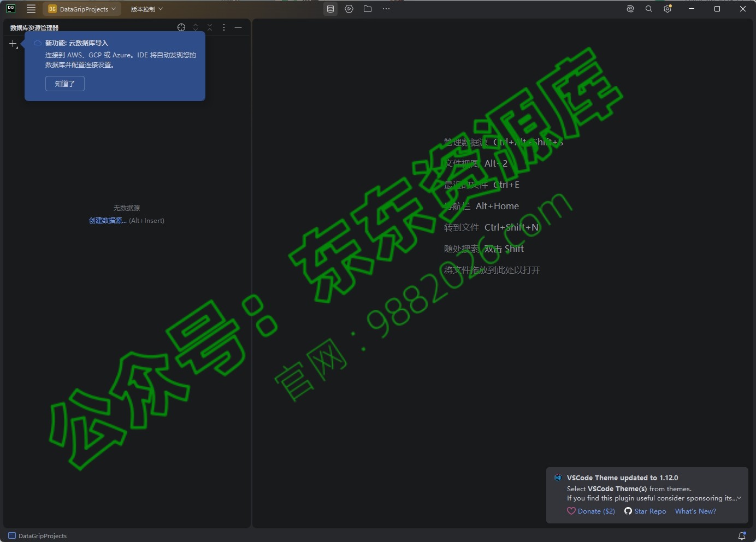Expand all nodes in the database explorer
The height and width of the screenshot is (542, 756).
pyautogui.click(x=196, y=27)
